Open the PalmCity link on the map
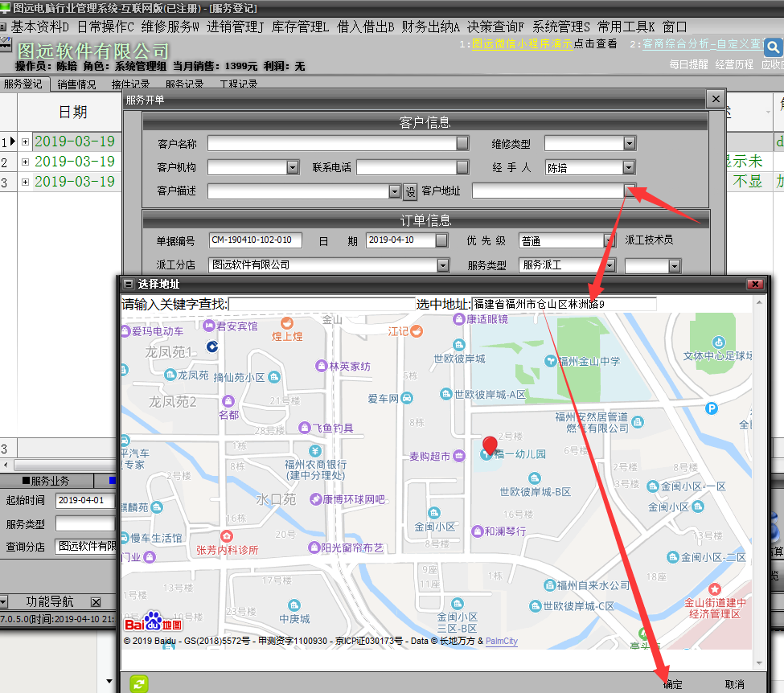The height and width of the screenshot is (693, 784). tap(502, 641)
